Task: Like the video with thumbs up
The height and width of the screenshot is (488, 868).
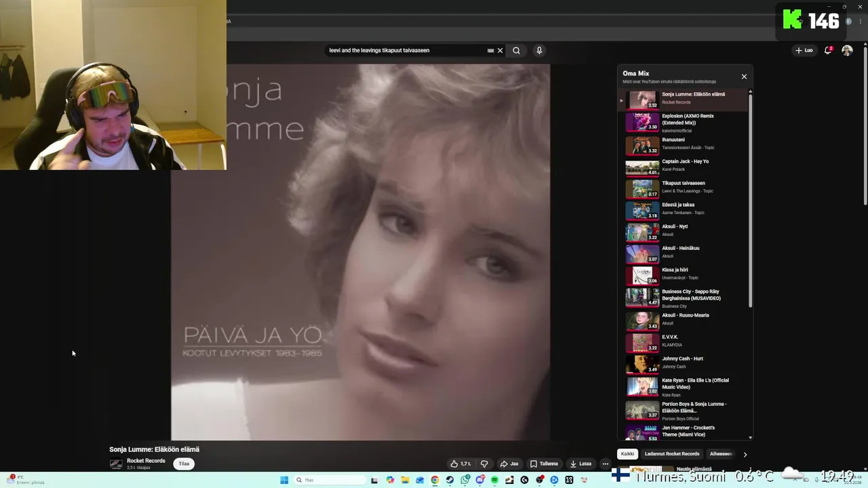Action: [460, 464]
